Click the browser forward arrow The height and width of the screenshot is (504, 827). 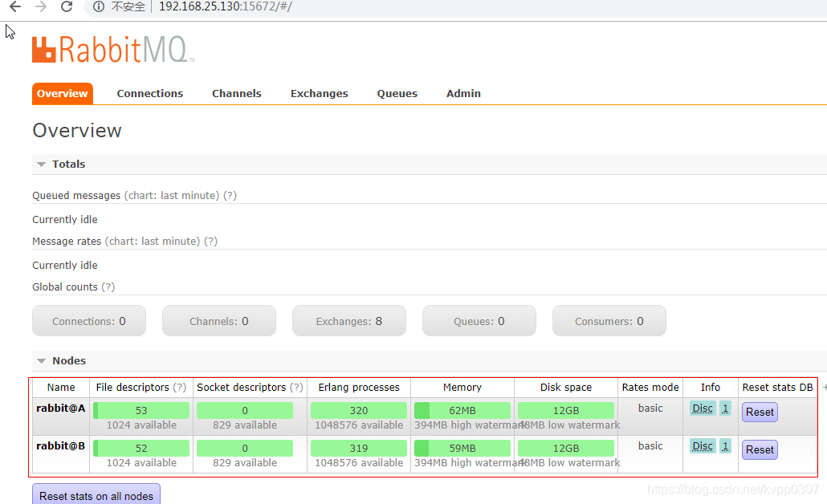click(41, 7)
